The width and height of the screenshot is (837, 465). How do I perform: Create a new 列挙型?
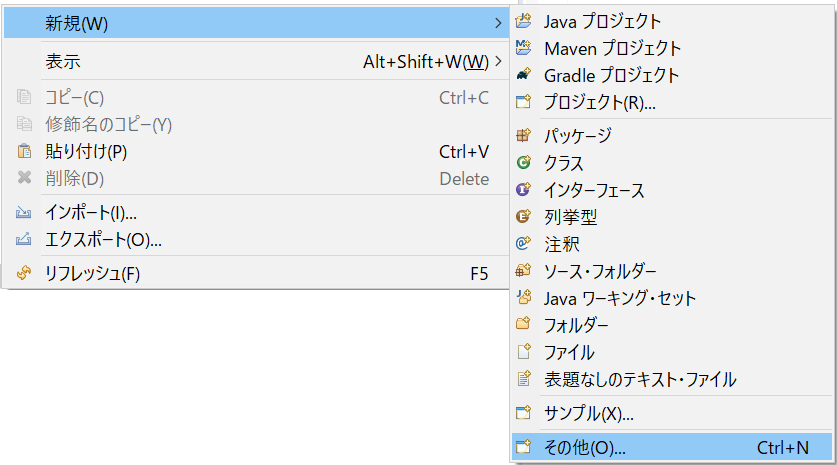coord(672,217)
